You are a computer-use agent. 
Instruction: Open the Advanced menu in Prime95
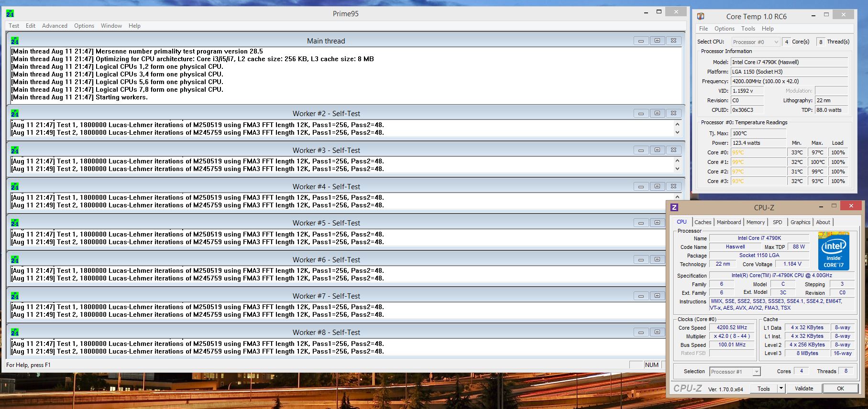pos(55,26)
